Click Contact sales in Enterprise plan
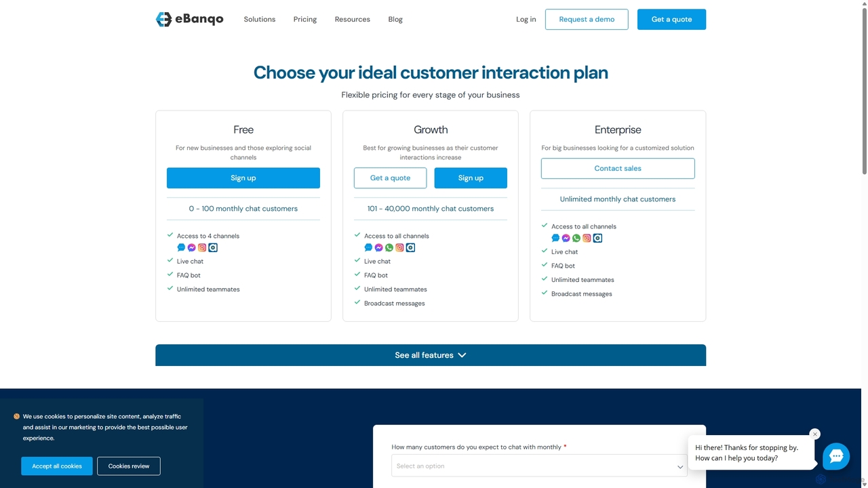 pyautogui.click(x=618, y=168)
